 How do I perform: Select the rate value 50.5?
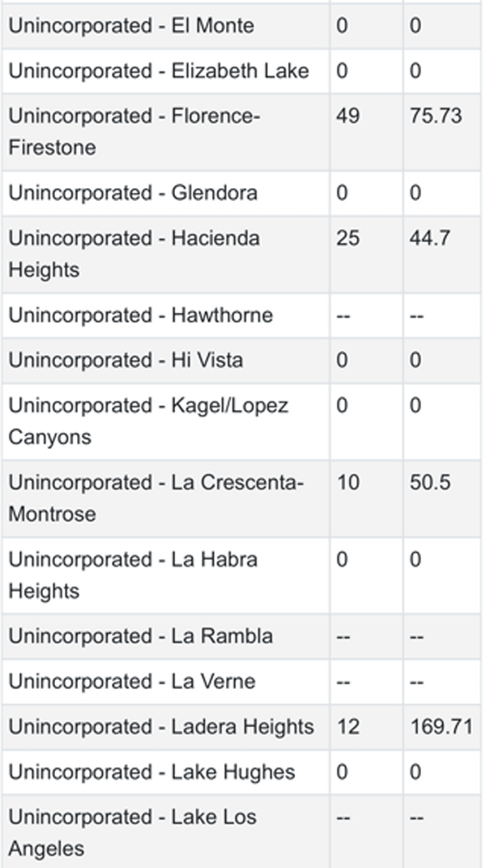pos(429,482)
